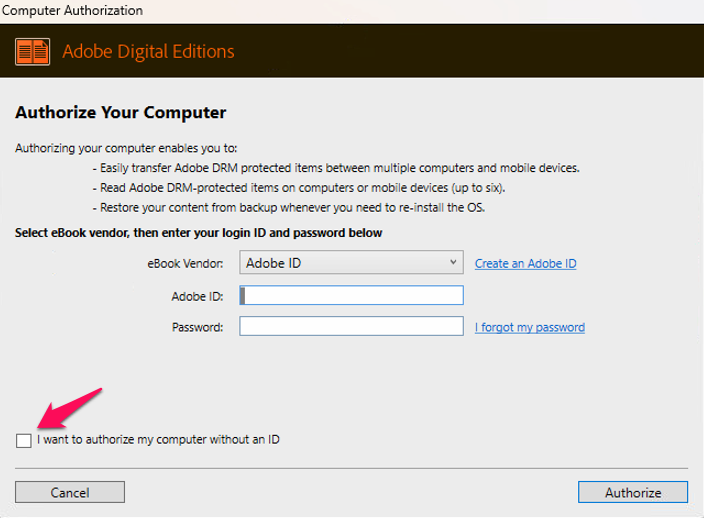Click the Computer Authorization title bar

(72, 11)
